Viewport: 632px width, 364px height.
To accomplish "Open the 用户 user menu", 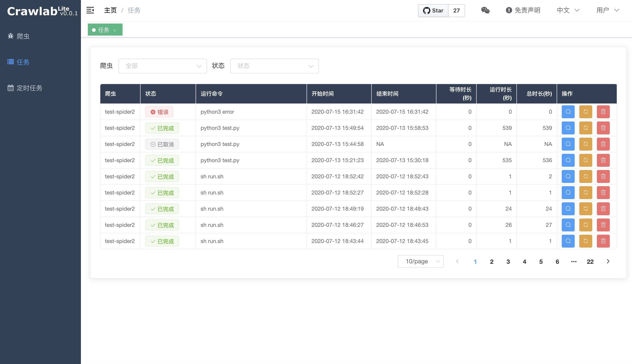I will click(607, 10).
